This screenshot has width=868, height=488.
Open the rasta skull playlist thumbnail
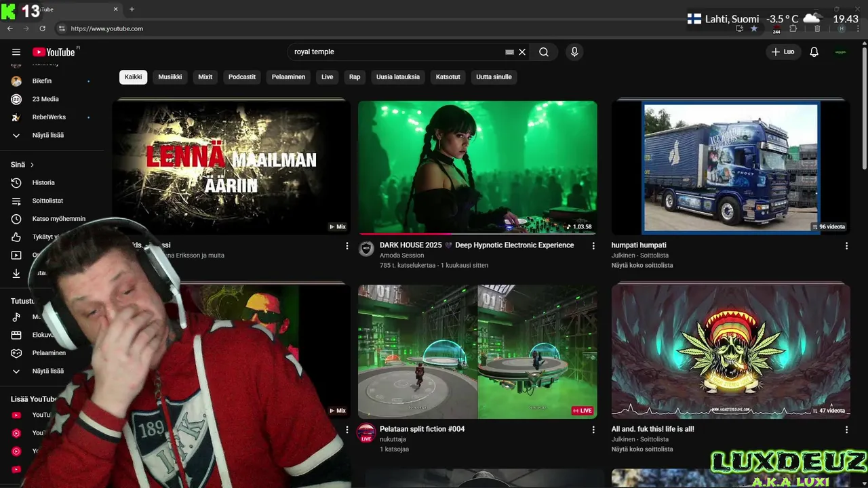point(730,352)
